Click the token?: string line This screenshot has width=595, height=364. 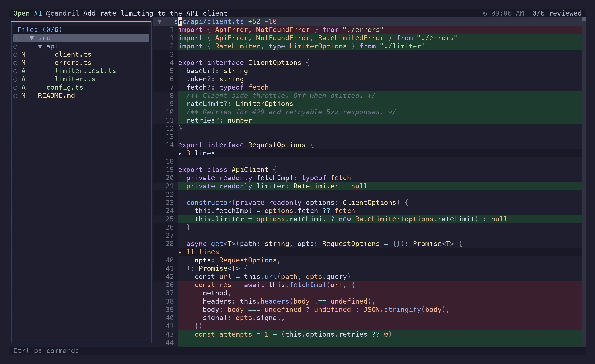pyautogui.click(x=380, y=79)
